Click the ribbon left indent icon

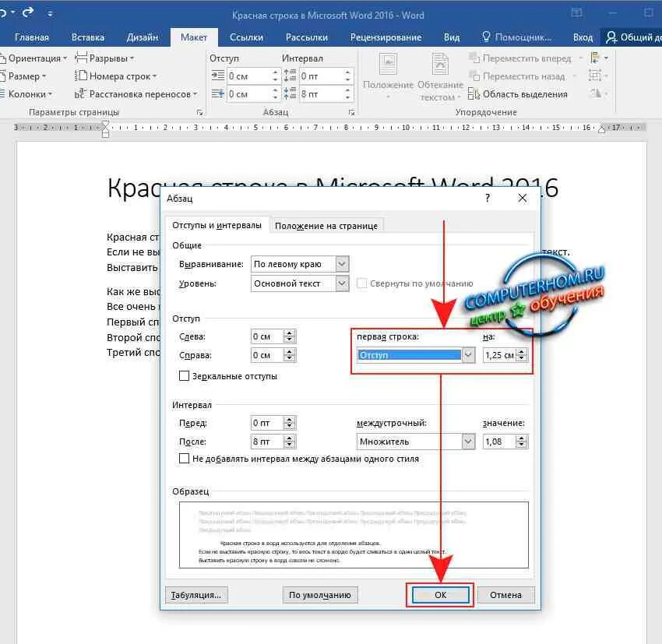(x=218, y=76)
